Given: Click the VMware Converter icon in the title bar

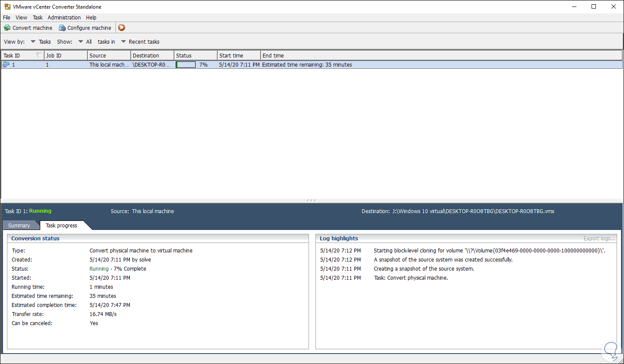Looking at the screenshot, I should tap(7, 7).
